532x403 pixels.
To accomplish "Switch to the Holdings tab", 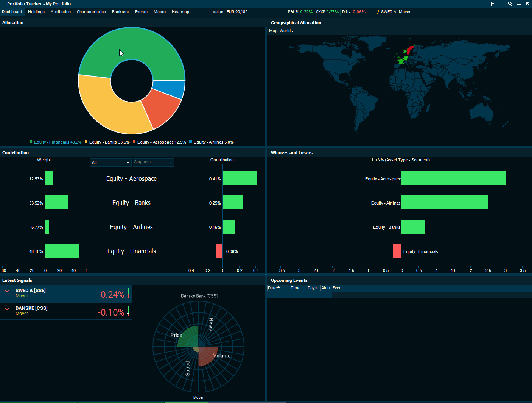I will 36,12.
